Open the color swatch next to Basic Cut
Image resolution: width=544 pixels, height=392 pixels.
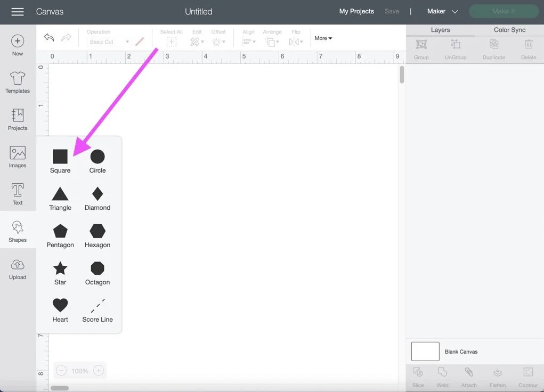[140, 41]
